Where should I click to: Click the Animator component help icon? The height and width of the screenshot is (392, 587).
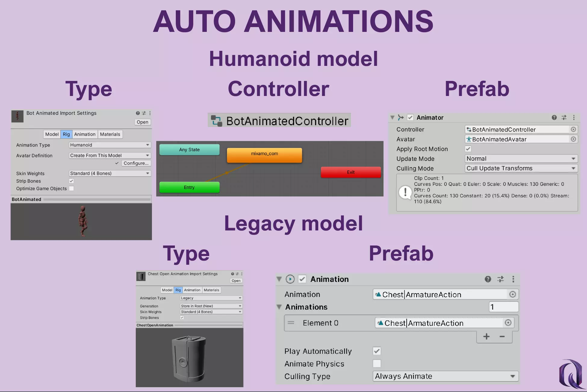(554, 117)
